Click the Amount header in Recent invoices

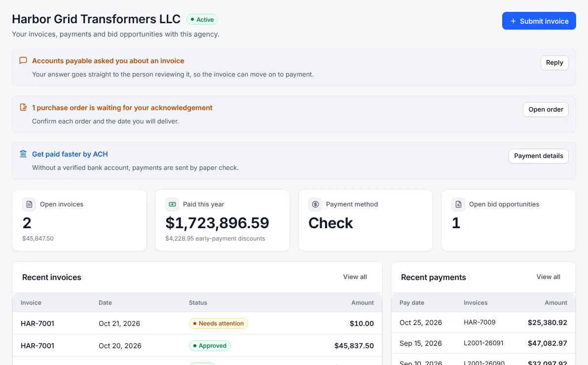tap(362, 303)
